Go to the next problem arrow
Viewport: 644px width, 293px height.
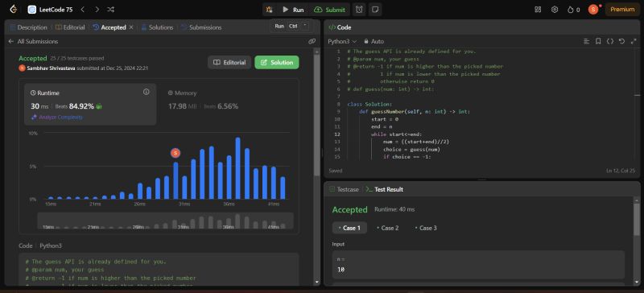pyautogui.click(x=97, y=9)
